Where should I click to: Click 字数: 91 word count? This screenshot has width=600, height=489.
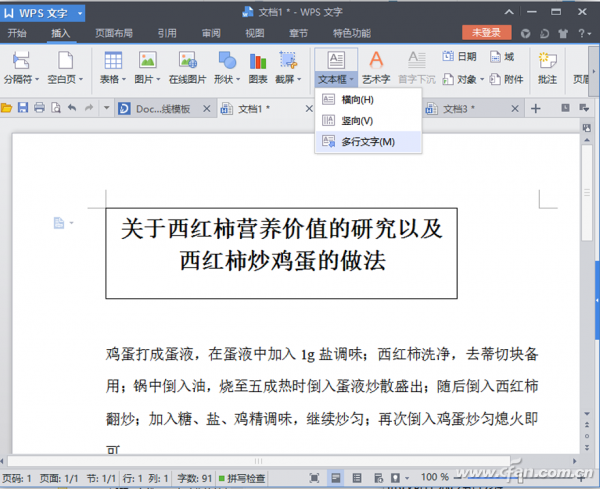click(x=194, y=478)
